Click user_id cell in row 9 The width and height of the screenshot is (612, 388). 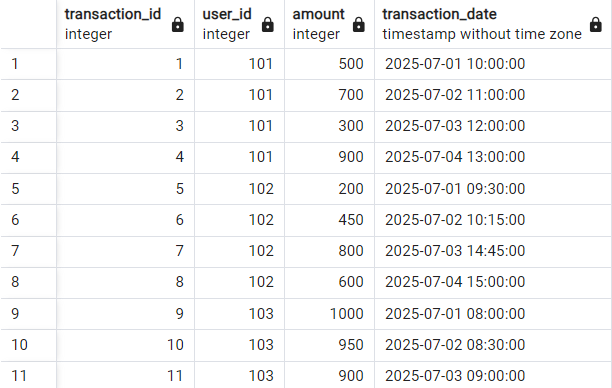coord(239,314)
